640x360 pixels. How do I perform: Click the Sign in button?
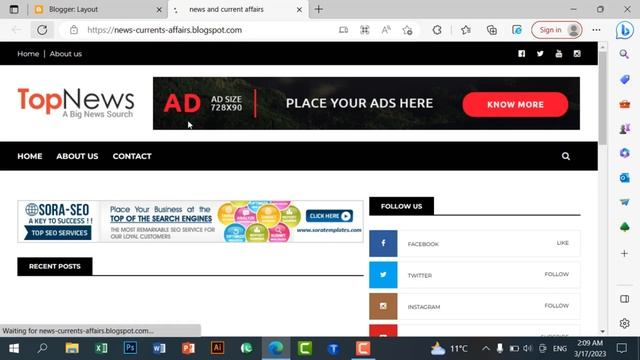pos(557,30)
